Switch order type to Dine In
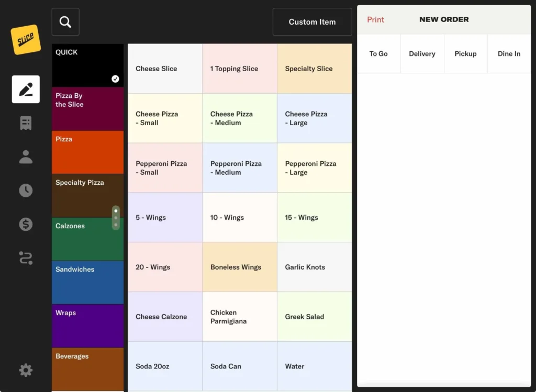This screenshot has width=536, height=392. (x=509, y=54)
